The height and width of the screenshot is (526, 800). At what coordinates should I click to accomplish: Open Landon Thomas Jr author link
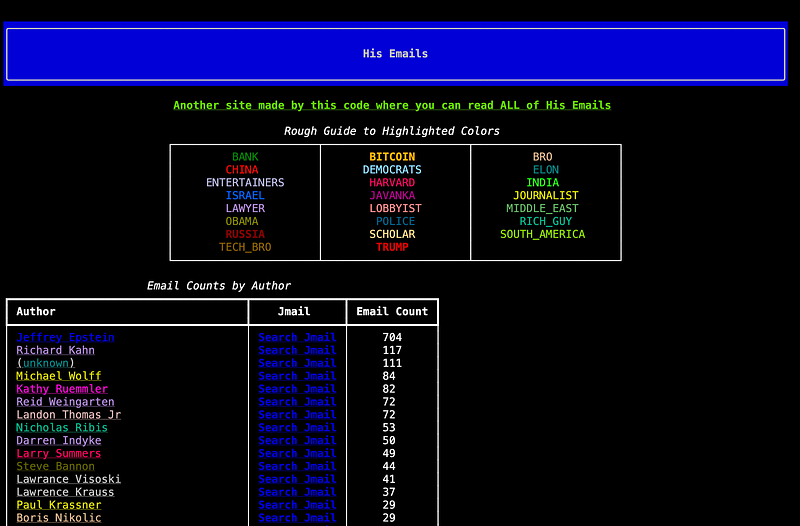point(68,414)
